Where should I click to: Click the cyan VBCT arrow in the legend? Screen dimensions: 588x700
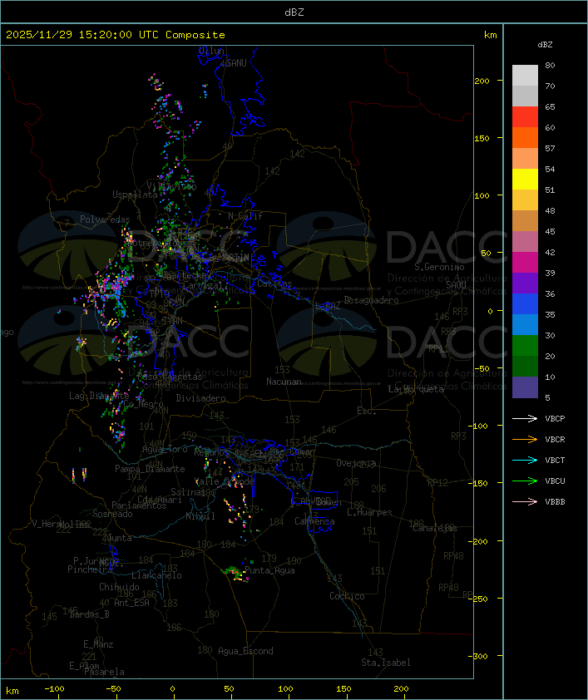point(525,460)
